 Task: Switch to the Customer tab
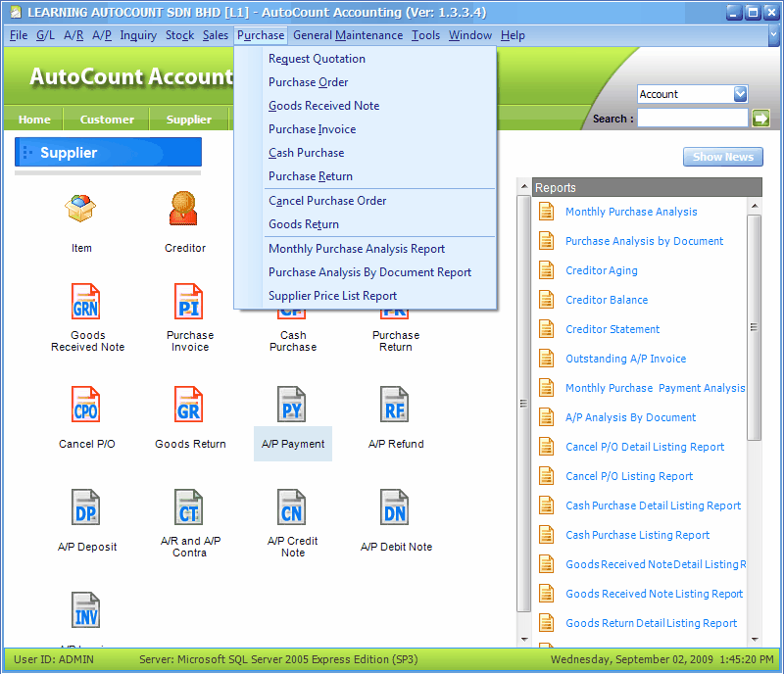point(107,120)
